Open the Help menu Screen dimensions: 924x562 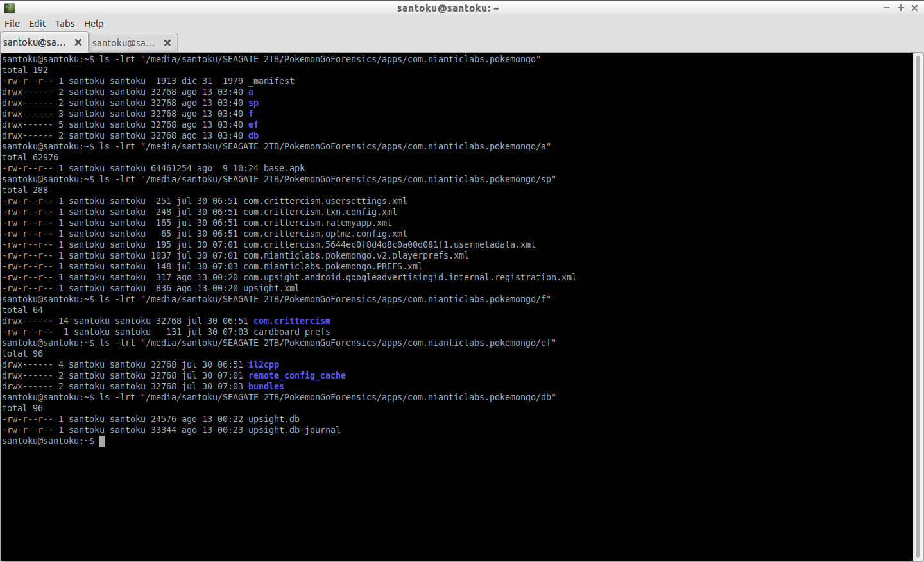click(x=94, y=24)
